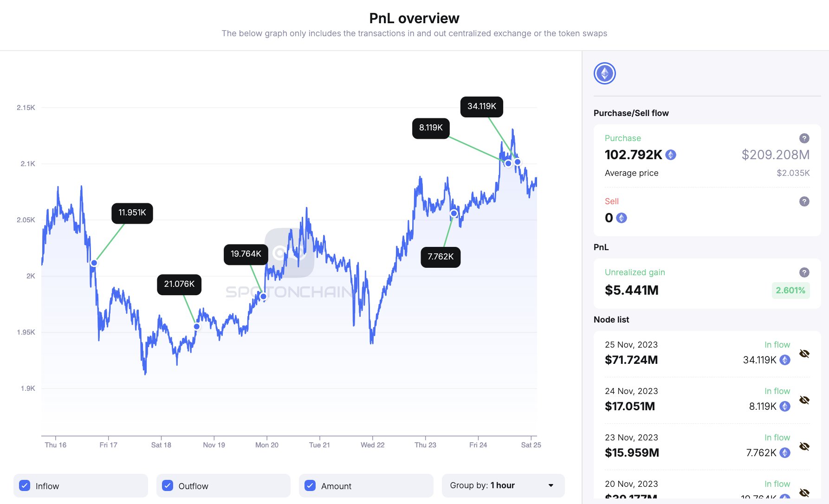The width and height of the screenshot is (829, 504).
Task: Hide the 25 Nov, 2023 node
Action: pos(804,354)
